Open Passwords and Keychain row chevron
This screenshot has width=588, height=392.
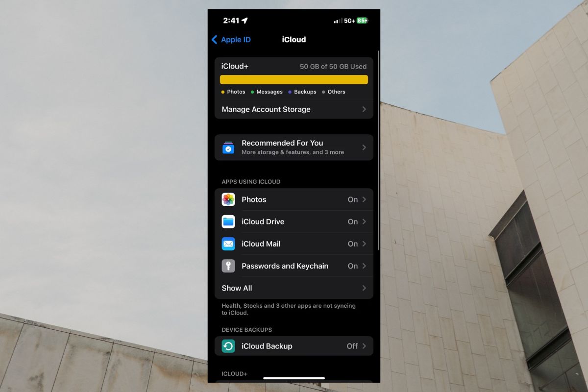pos(364,266)
